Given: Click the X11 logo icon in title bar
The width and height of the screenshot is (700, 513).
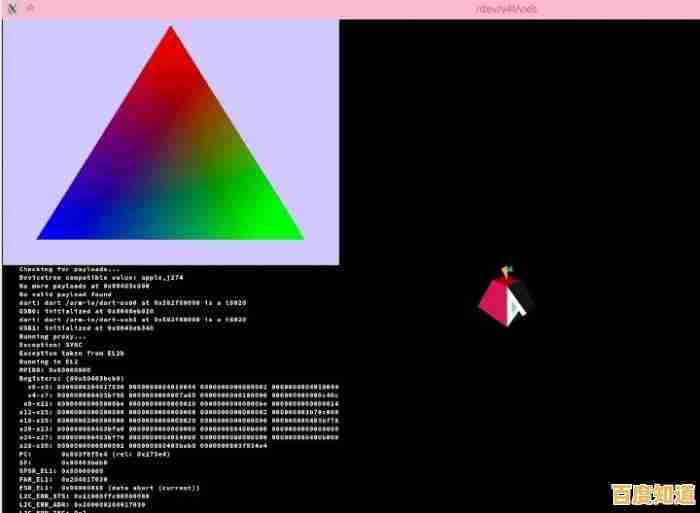Looking at the screenshot, I should pyautogui.click(x=11, y=8).
